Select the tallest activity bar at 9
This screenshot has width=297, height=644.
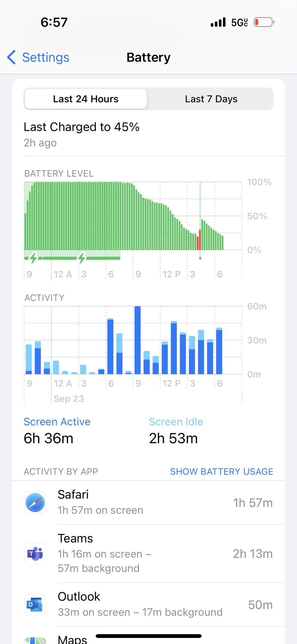click(x=137, y=340)
